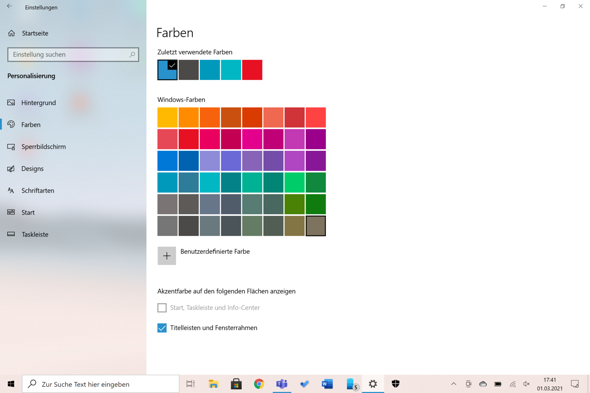Select the Sperrbildschirm icon
Screen dimensions: 590x393
click(x=11, y=146)
